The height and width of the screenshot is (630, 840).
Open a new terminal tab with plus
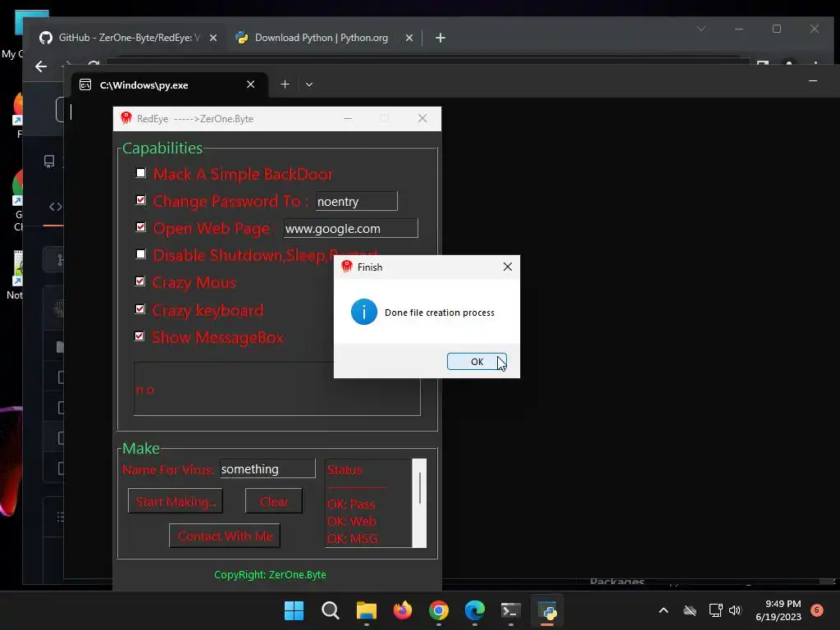click(x=285, y=84)
